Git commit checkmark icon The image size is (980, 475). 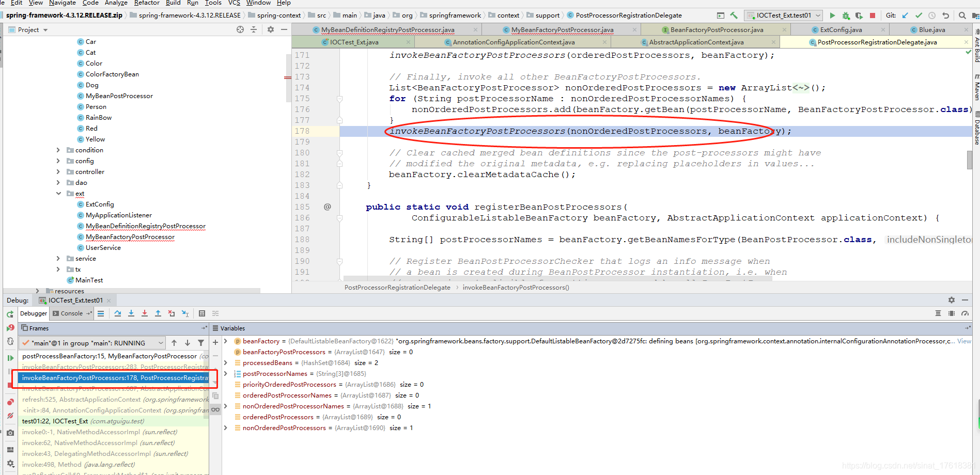919,15
